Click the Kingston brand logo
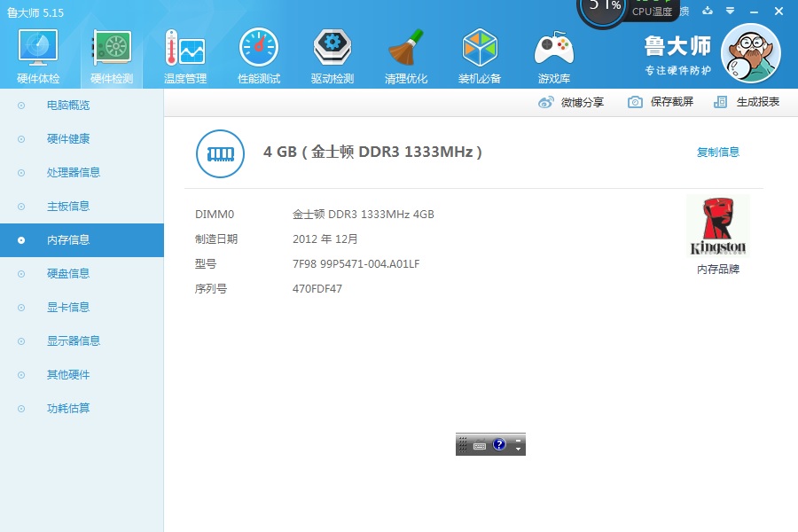 [717, 226]
